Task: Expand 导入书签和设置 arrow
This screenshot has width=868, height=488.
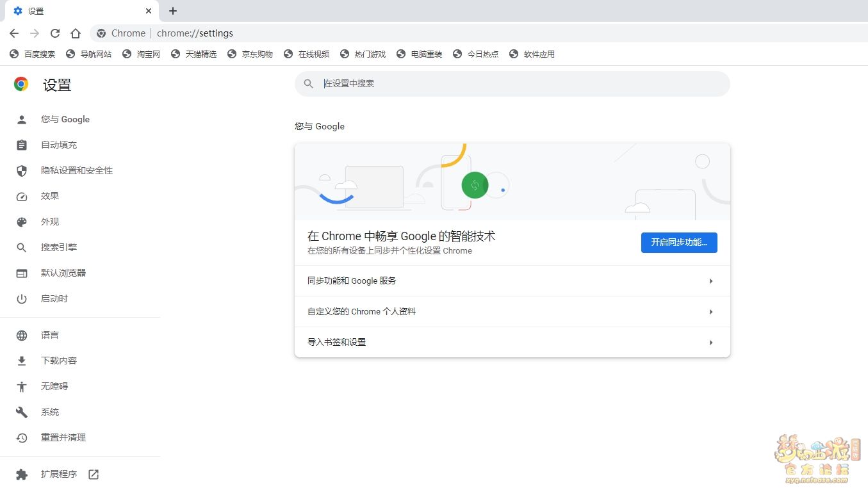Action: 711,343
